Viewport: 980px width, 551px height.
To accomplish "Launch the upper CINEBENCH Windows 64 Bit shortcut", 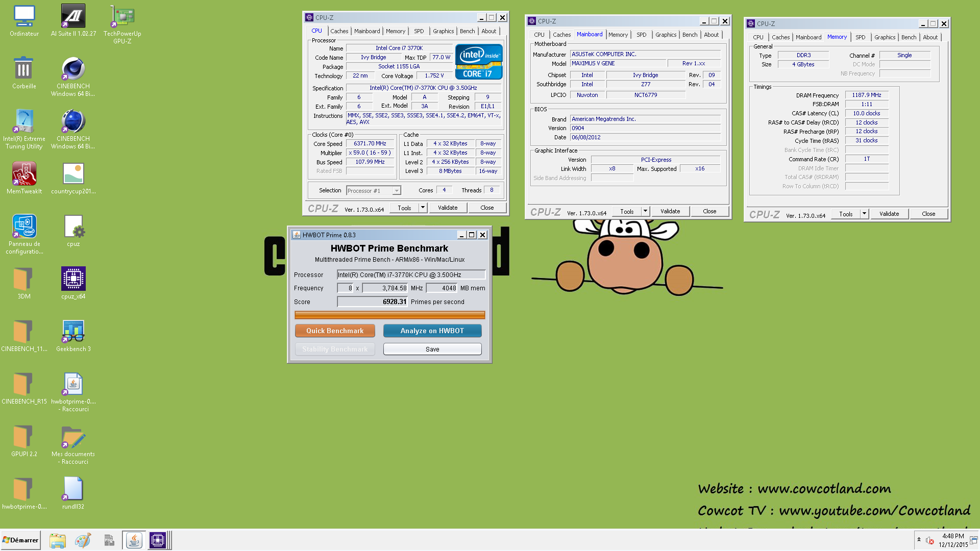I will (73, 77).
